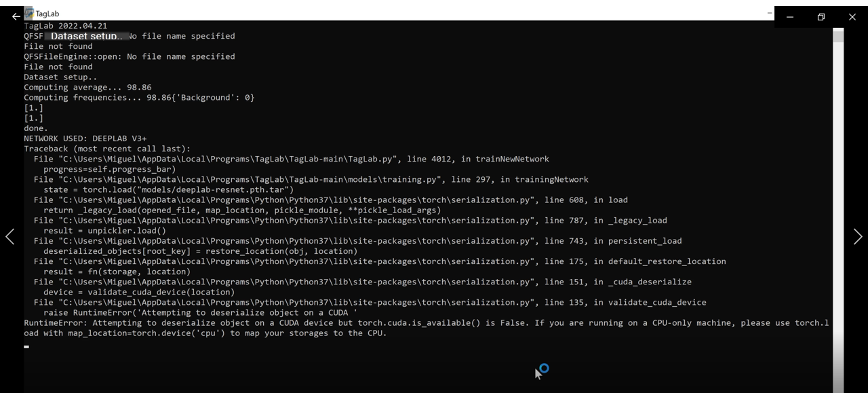This screenshot has width=868, height=393.
Task: Click the blinking console cursor prompt
Action: click(26, 346)
